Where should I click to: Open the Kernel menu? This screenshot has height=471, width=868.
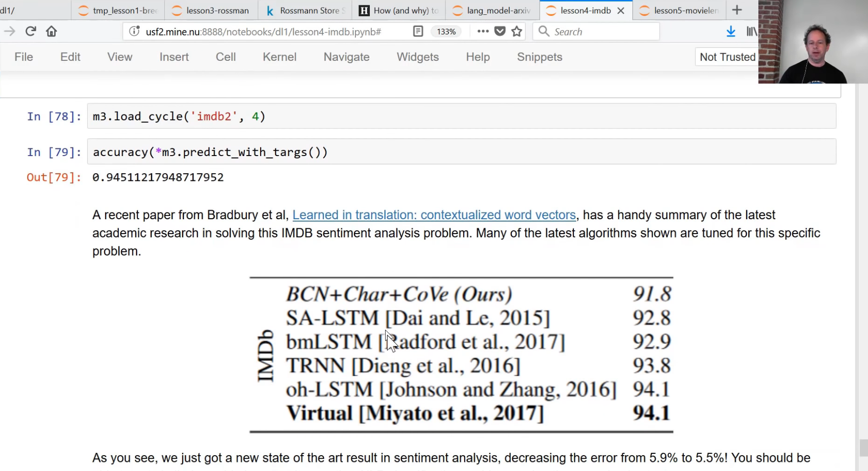pos(279,57)
